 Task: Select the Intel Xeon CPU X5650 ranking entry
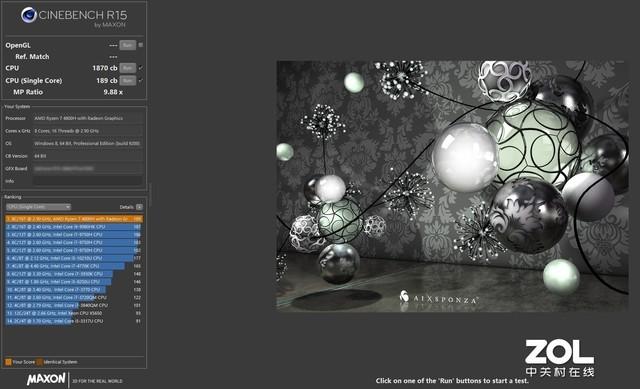coord(74,313)
